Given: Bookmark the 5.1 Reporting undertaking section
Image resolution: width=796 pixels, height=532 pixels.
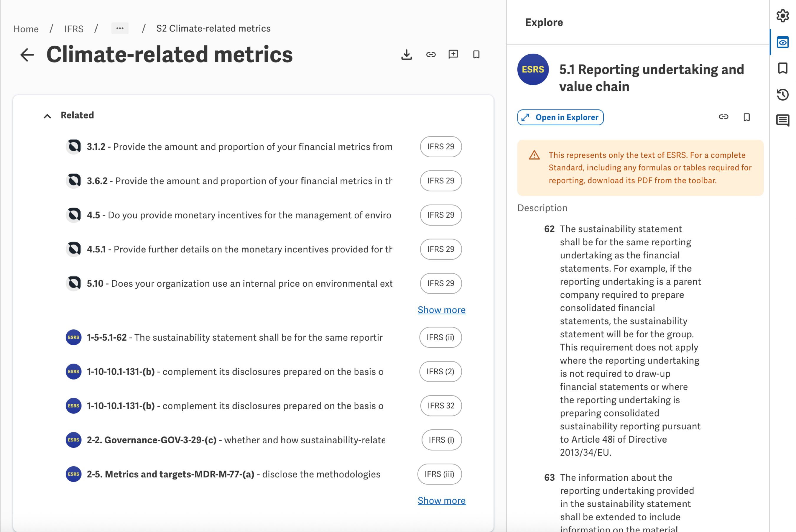Looking at the screenshot, I should click(x=746, y=117).
